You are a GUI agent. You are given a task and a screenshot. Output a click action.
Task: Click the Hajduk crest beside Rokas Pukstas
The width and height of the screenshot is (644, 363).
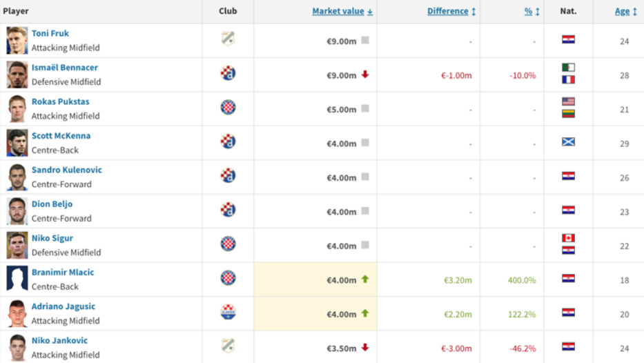(x=228, y=107)
